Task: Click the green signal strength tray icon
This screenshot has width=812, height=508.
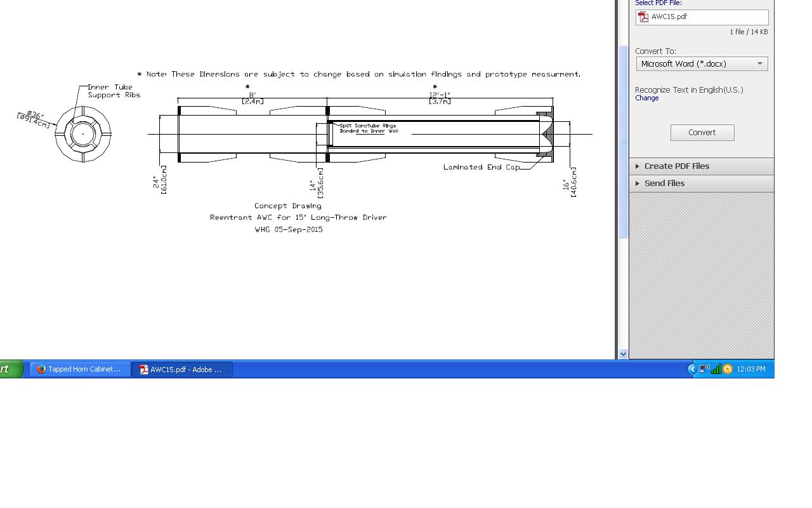Action: (716, 369)
